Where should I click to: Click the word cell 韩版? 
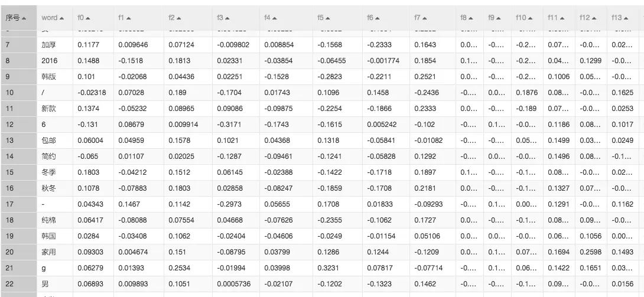48,76
